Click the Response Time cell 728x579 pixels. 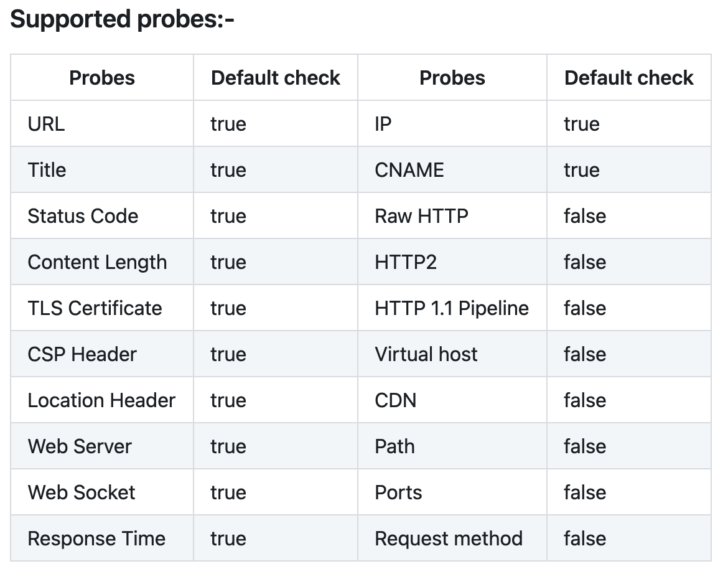[102, 538]
